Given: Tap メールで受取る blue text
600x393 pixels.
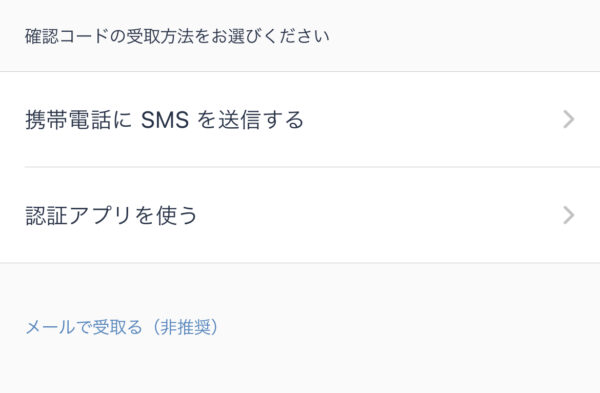Looking at the screenshot, I should [83, 327].
